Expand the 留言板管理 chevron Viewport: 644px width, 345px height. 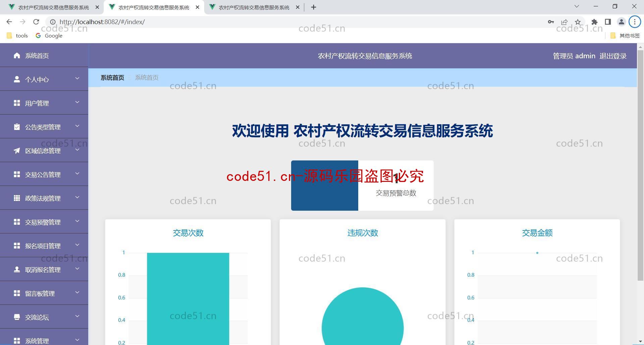coord(77,292)
